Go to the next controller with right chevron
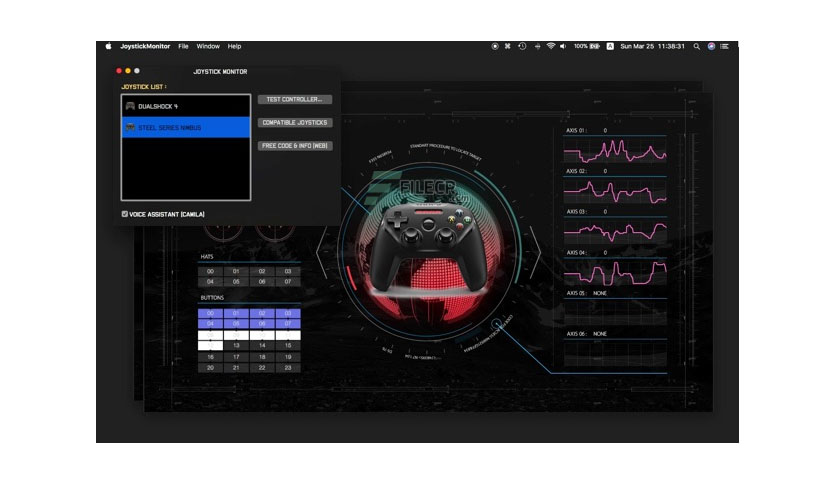The height and width of the screenshot is (484, 836). tap(535, 252)
